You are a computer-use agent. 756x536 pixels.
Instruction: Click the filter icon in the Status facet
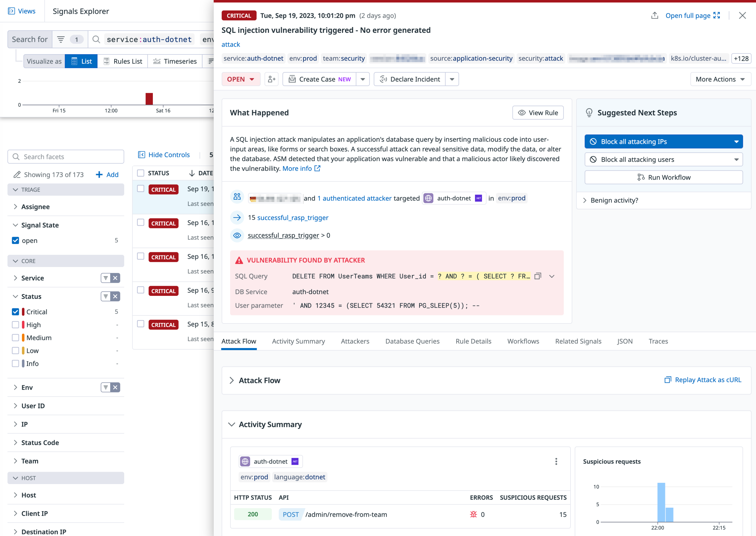(x=106, y=296)
